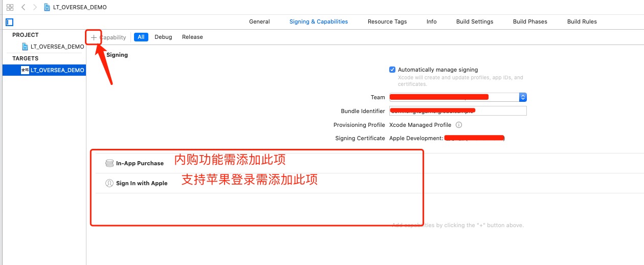644x265 pixels.
Task: Open the General tab
Action: click(x=259, y=21)
